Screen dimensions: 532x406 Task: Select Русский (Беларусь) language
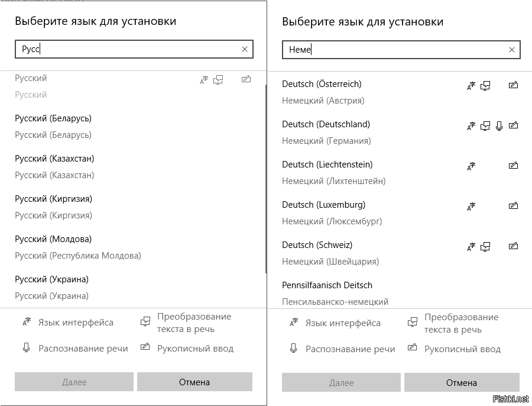click(132, 127)
